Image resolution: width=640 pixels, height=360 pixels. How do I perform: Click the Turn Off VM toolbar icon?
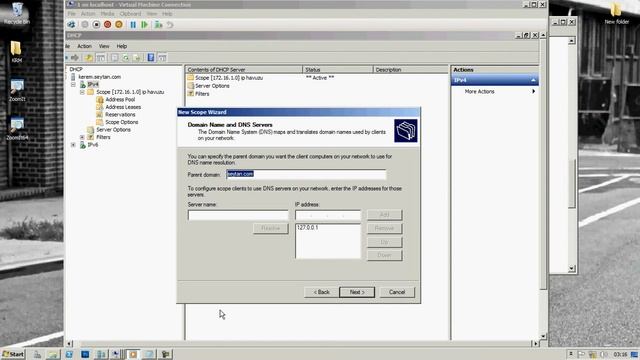pos(96,24)
